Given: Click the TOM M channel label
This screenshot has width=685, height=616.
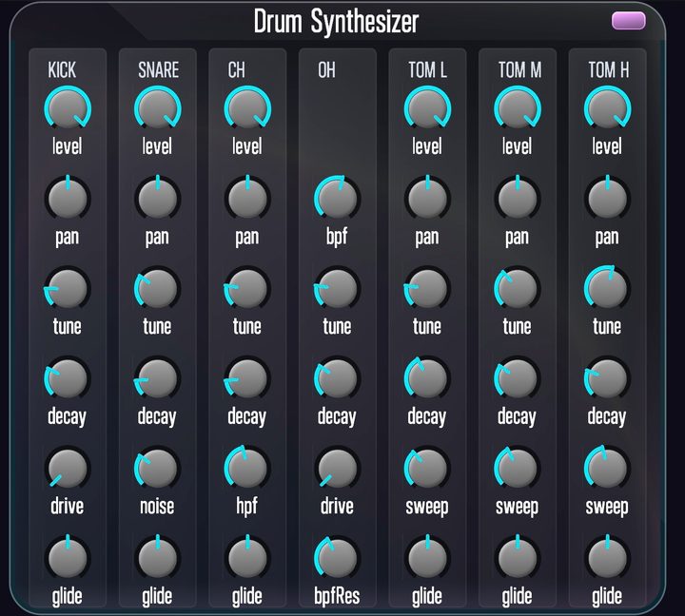Looking at the screenshot, I should pos(519,69).
